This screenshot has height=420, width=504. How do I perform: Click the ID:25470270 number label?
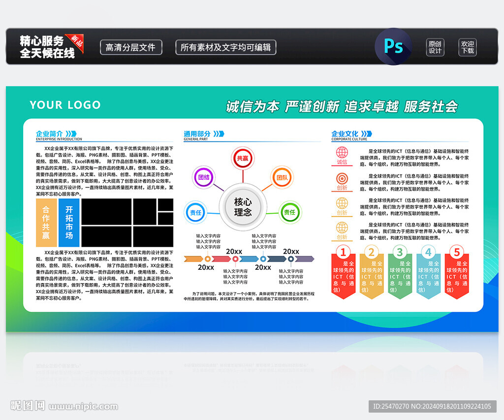click(x=432, y=407)
